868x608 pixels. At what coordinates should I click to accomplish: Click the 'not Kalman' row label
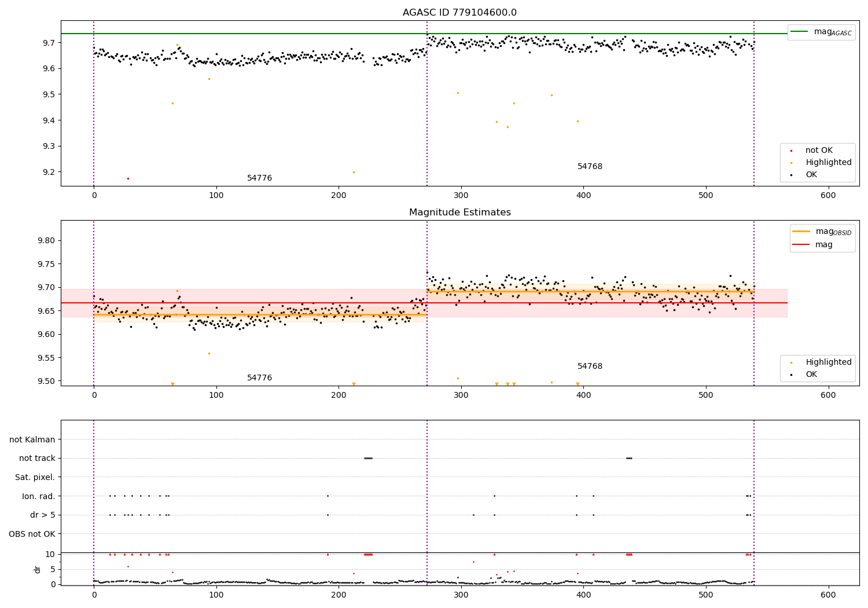32,439
